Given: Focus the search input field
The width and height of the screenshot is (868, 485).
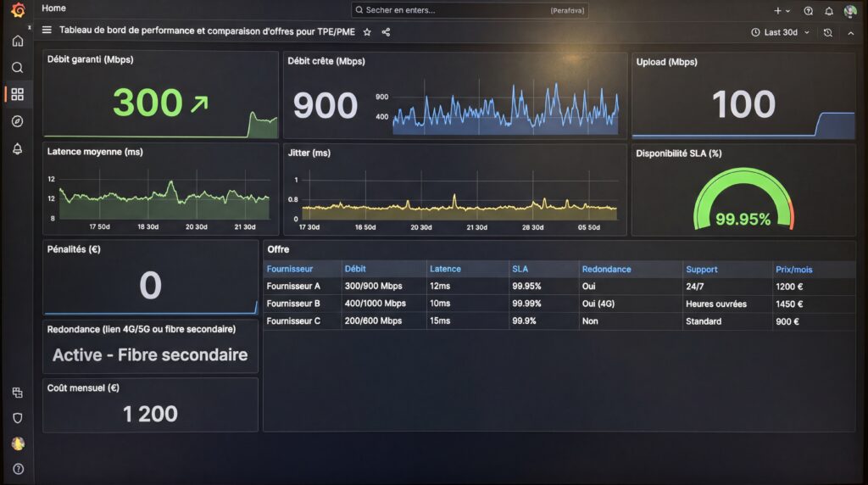Looking at the screenshot, I should 470,10.
